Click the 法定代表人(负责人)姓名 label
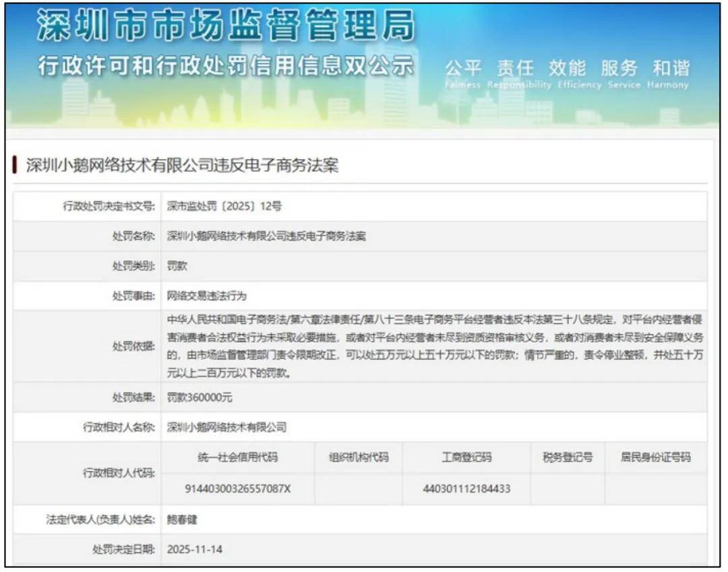The image size is (728, 572). point(100,519)
